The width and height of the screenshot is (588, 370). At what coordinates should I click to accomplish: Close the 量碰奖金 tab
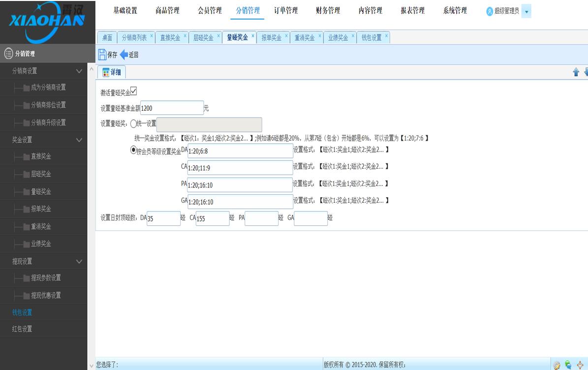point(253,36)
